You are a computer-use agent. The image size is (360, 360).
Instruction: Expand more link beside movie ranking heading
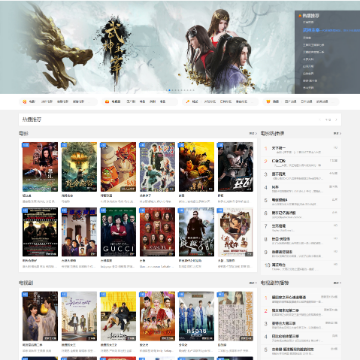click(x=337, y=133)
